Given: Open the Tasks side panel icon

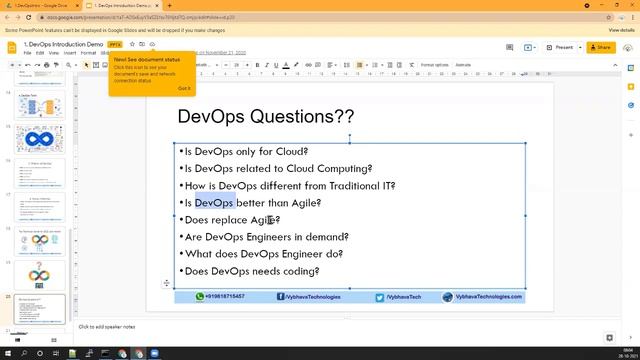Looking at the screenshot, I should (x=631, y=105).
